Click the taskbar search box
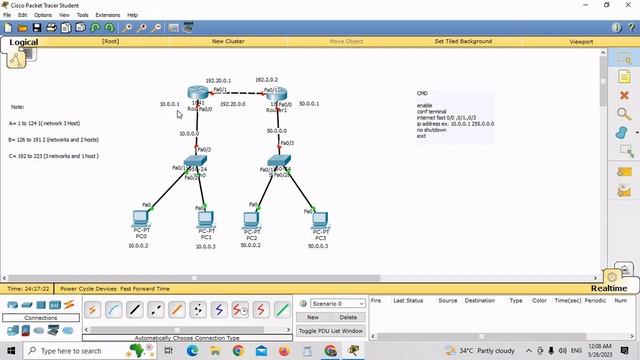The width and height of the screenshot is (640, 360). tap(90, 351)
